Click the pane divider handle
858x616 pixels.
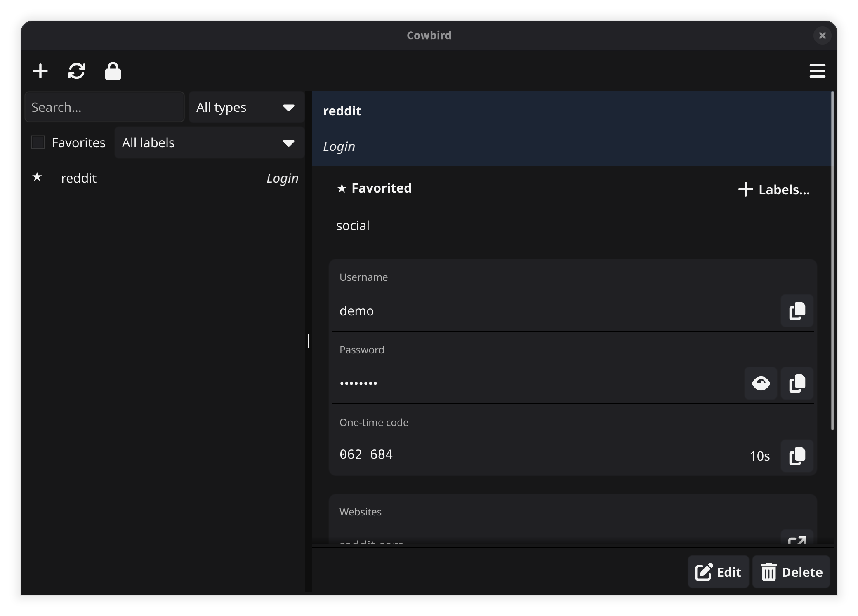309,341
